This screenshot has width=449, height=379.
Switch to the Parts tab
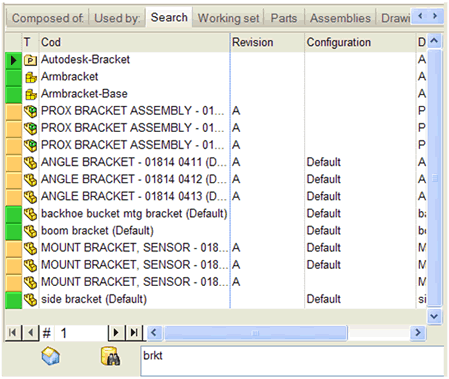point(284,18)
